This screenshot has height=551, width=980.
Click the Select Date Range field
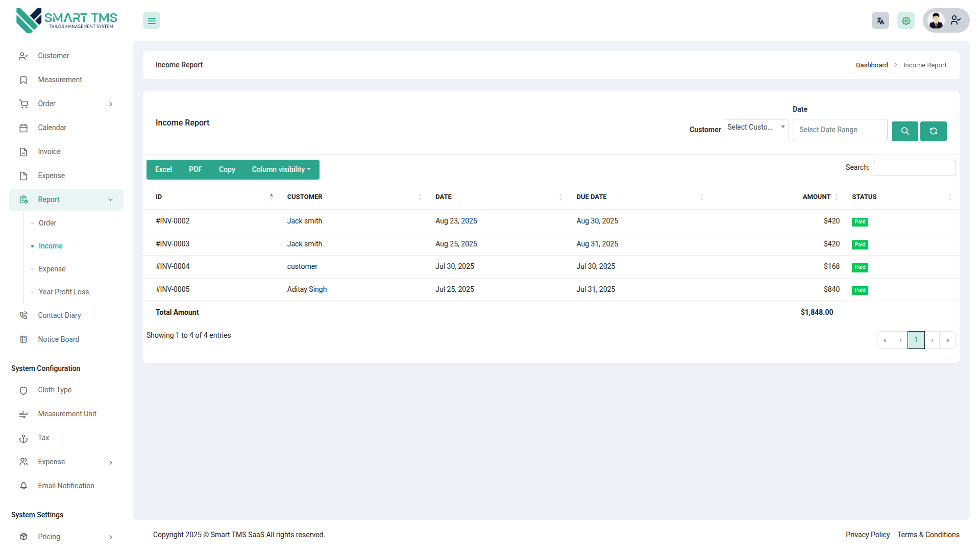click(x=839, y=130)
